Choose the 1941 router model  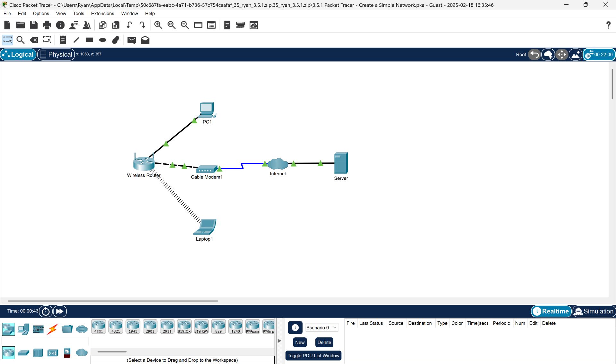[133, 327]
